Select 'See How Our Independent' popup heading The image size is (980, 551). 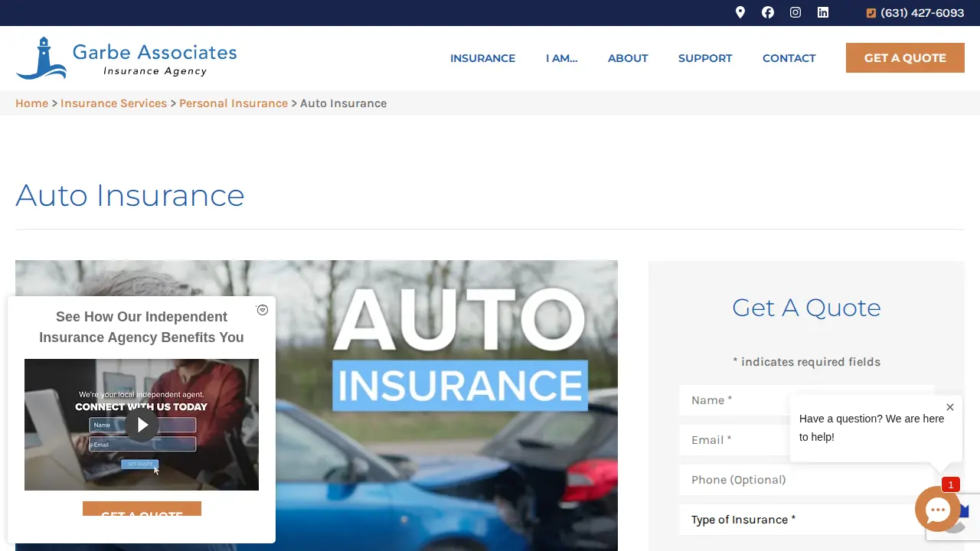pyautogui.click(x=142, y=327)
